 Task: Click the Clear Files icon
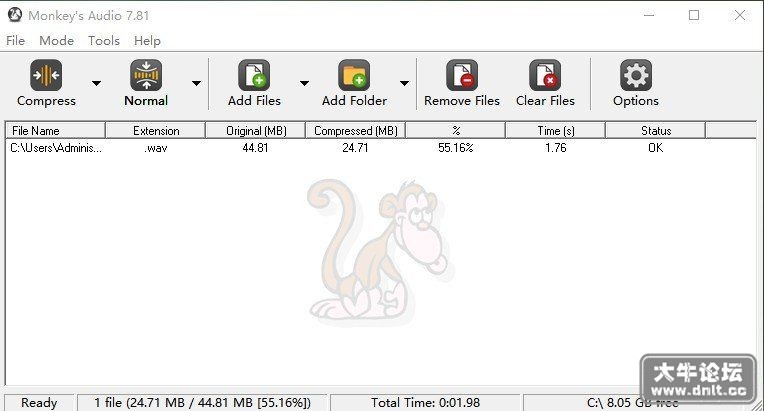tap(545, 75)
